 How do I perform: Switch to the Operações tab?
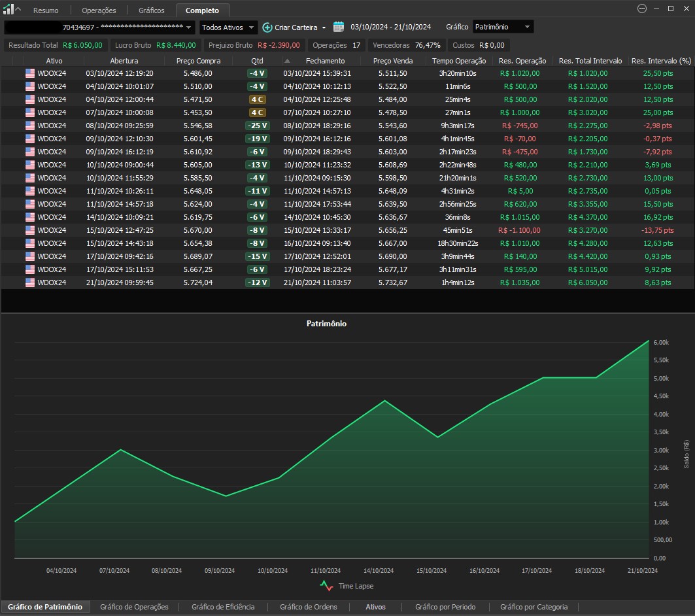pos(99,10)
